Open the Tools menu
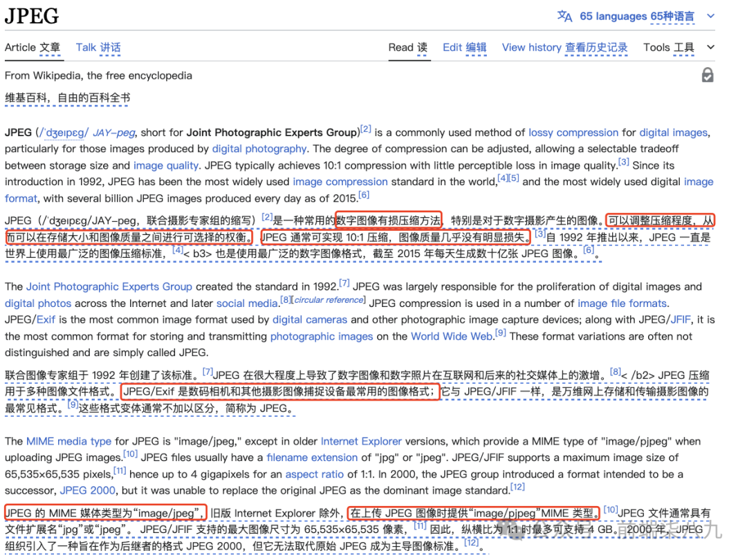The image size is (747, 560). coord(668,48)
